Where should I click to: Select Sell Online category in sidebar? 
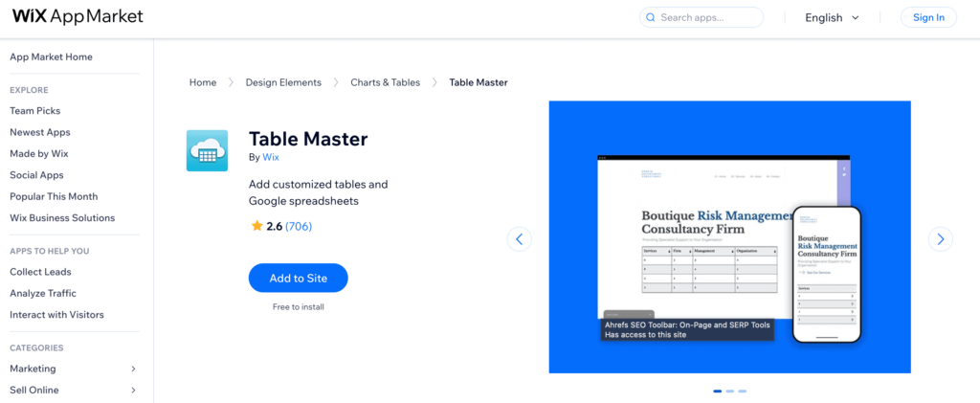pyautogui.click(x=34, y=390)
